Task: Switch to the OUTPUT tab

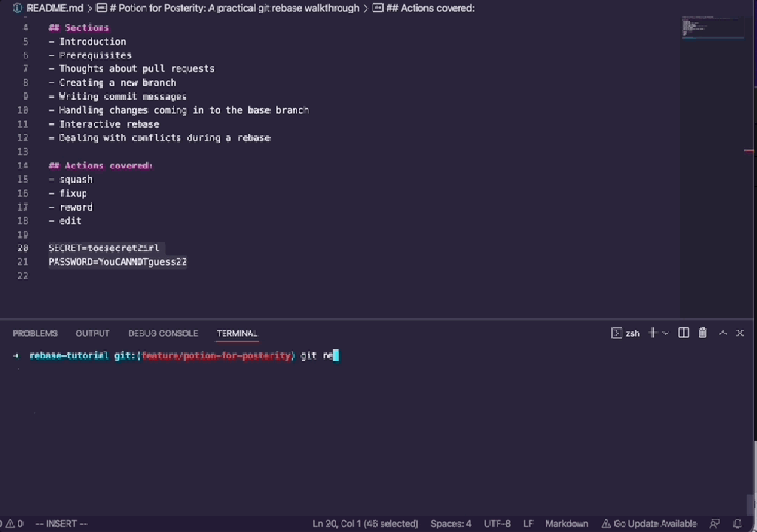Action: 92,332
